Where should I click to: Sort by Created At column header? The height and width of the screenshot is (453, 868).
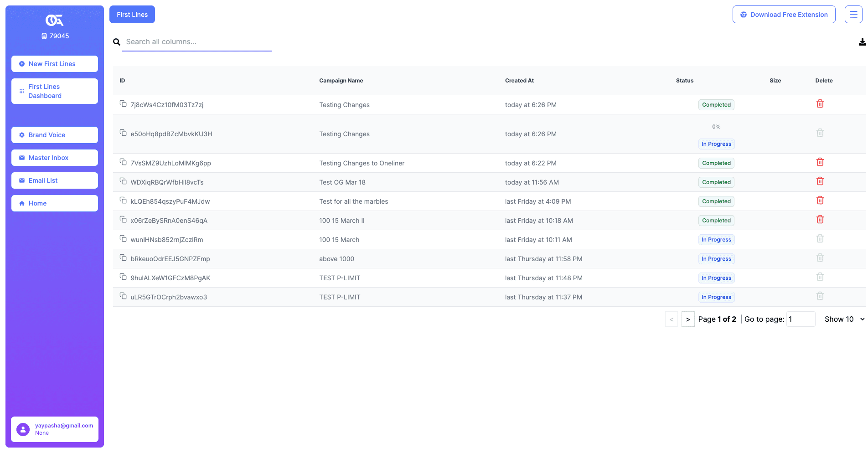coord(519,81)
